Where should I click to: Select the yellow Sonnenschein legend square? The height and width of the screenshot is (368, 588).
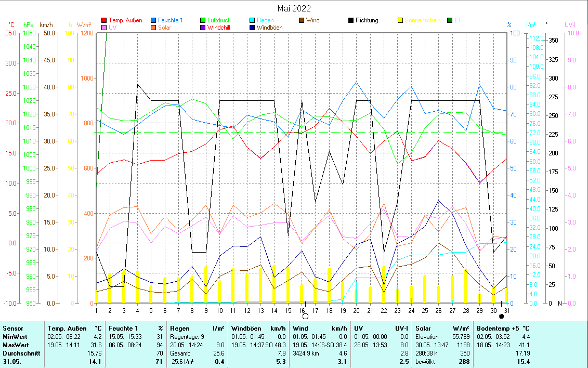tap(400, 21)
